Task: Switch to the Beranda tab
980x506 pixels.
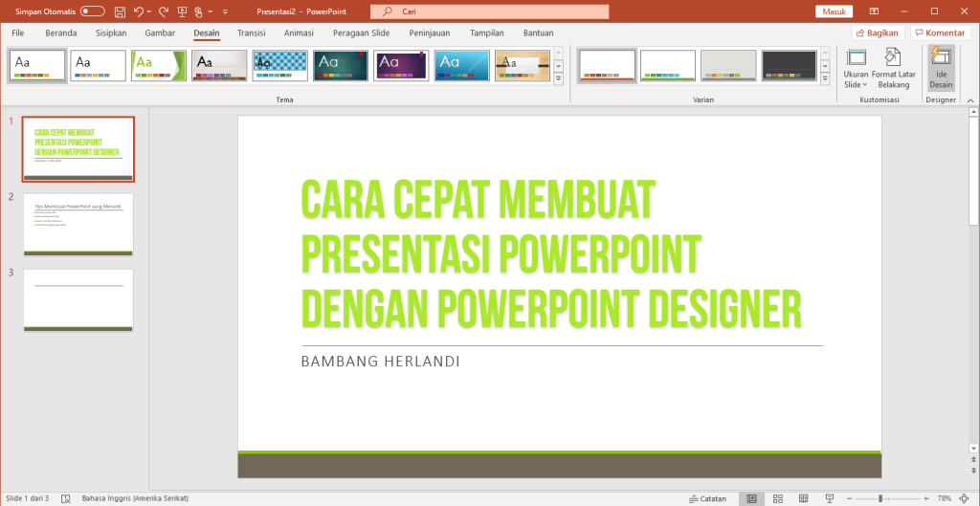Action: [61, 33]
